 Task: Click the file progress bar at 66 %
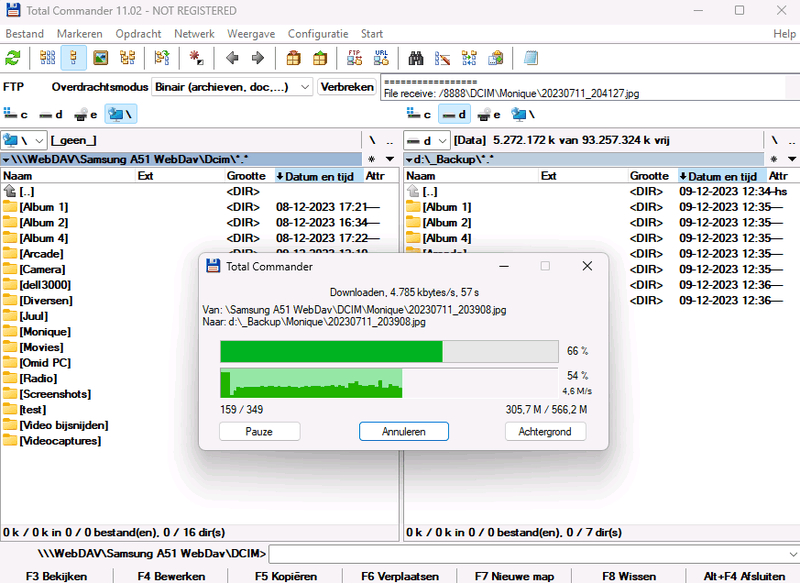(x=389, y=351)
